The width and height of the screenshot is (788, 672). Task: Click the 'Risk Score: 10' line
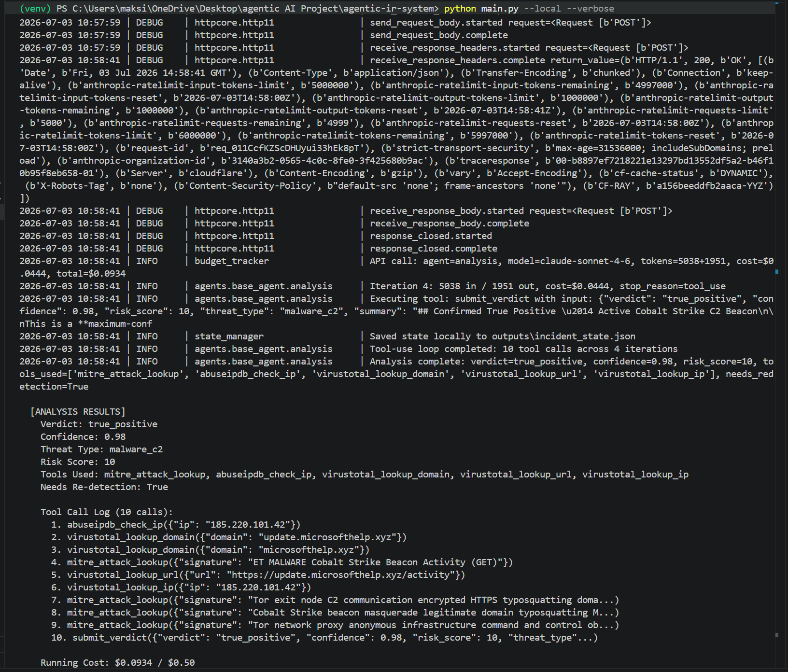78,462
